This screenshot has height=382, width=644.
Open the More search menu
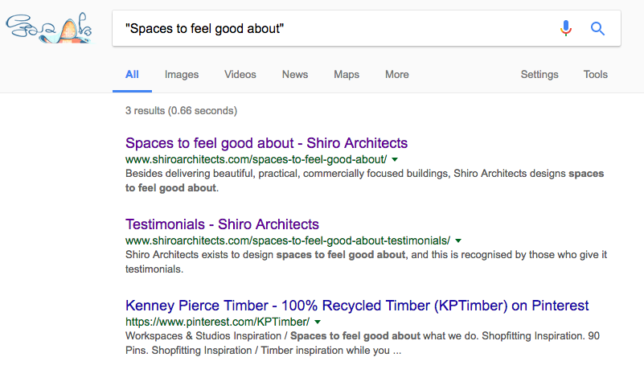[x=397, y=74]
